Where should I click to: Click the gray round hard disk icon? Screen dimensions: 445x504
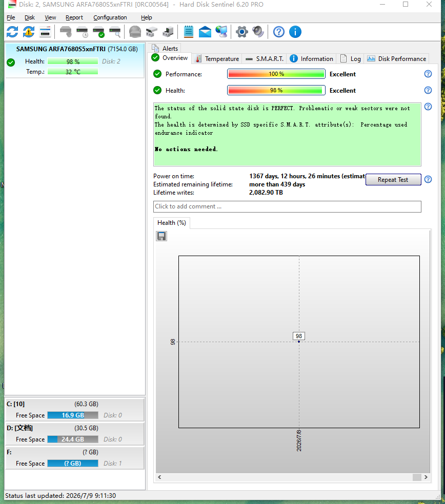(135, 32)
